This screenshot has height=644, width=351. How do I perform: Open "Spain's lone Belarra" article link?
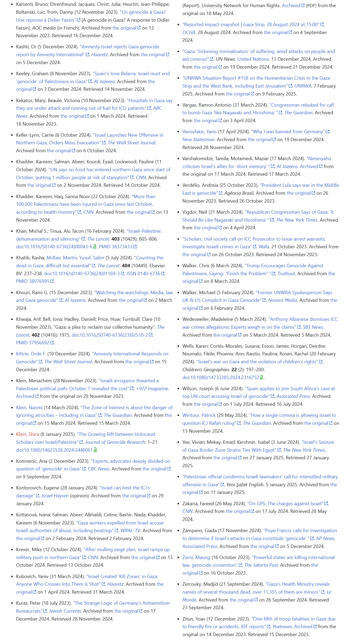[93, 78]
